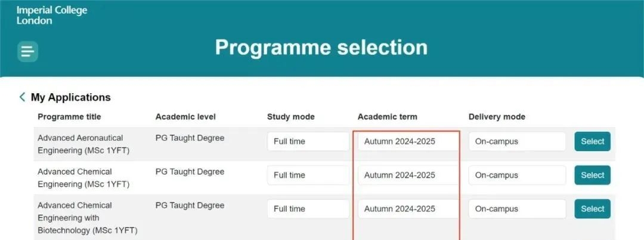644x240 pixels.
Task: Open Study mode field for Aeronautical Engineering
Action: coord(308,141)
